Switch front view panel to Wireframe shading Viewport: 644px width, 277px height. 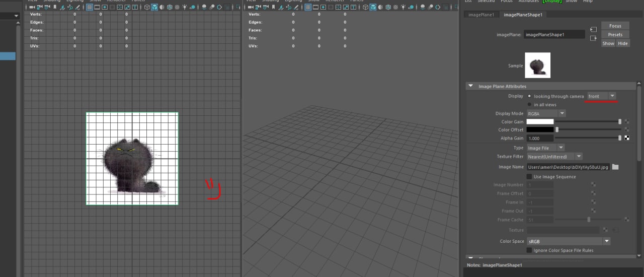147,7
